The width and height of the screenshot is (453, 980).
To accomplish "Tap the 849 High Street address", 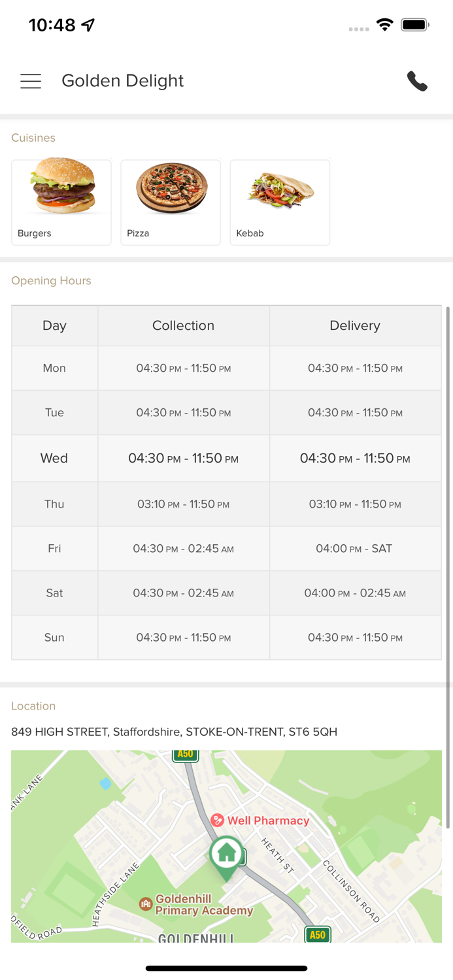I will pyautogui.click(x=174, y=732).
